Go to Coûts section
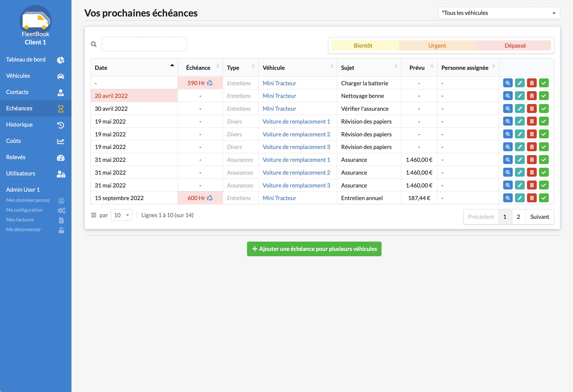Screen dimensions: 573x392 pos(36,141)
